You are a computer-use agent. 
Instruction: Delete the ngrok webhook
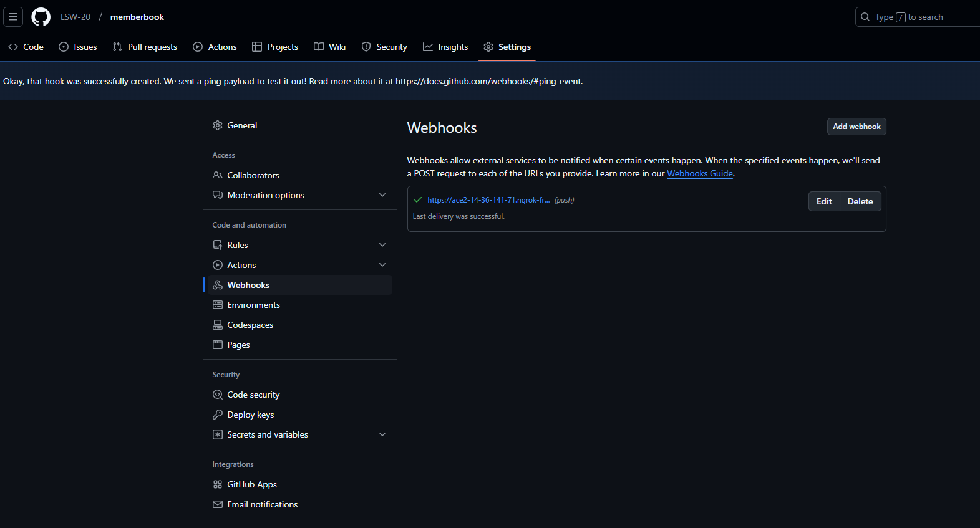coord(860,201)
